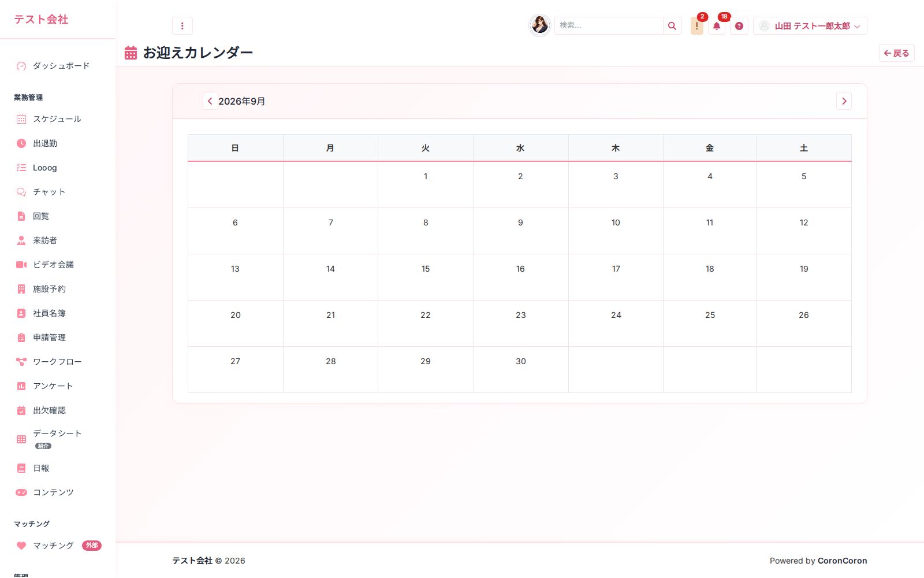Image resolution: width=924 pixels, height=578 pixels.
Task: Click the question mark help icon
Action: 739,26
